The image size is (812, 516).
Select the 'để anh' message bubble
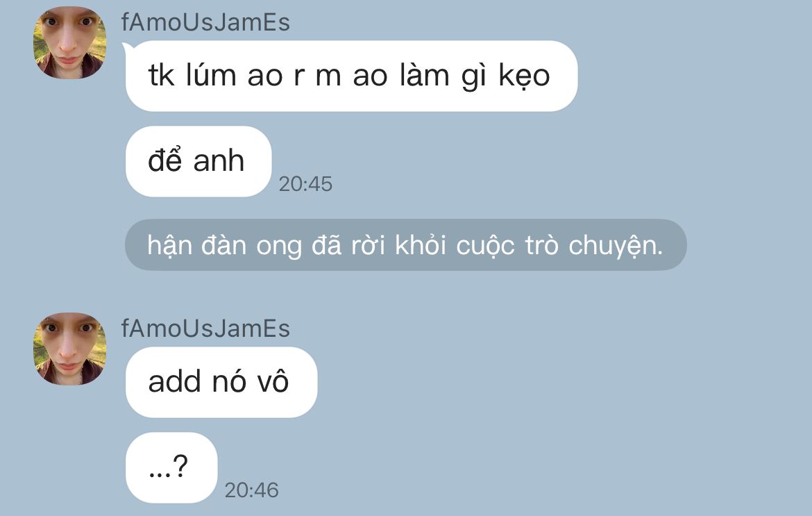(198, 161)
